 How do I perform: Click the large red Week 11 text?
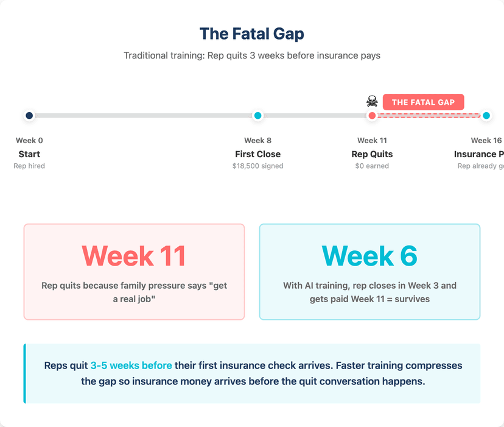coord(134,256)
